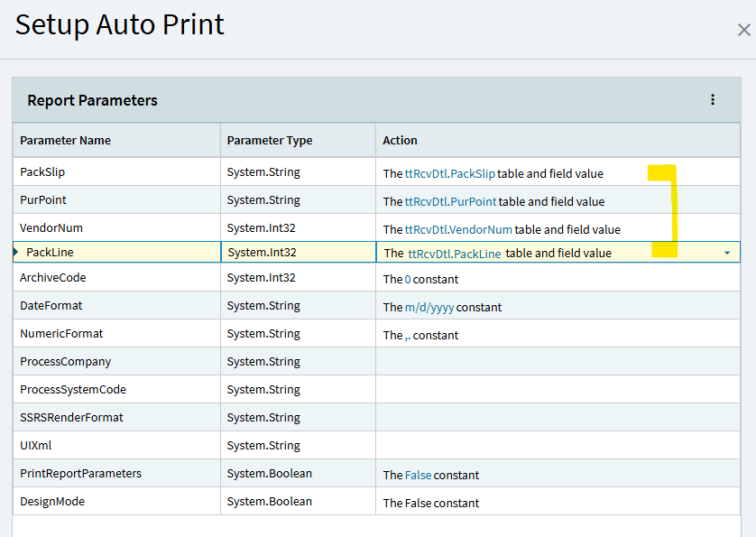Close the Setup Auto Print dialog
Image resolution: width=756 pixels, height=537 pixels.
coord(743,31)
